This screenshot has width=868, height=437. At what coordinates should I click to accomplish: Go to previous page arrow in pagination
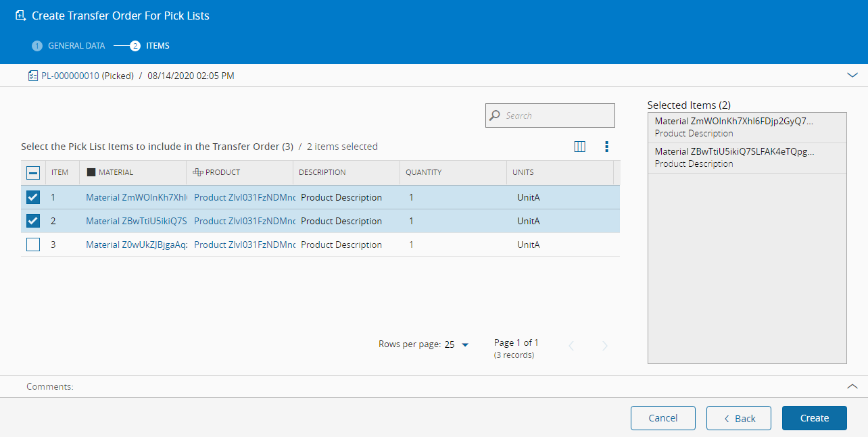(x=571, y=346)
